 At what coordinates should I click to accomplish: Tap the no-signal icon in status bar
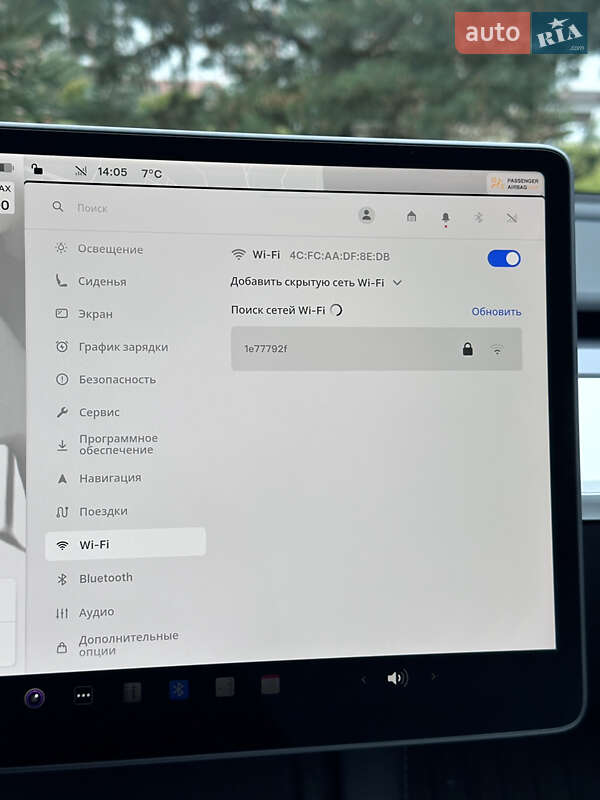[81, 171]
